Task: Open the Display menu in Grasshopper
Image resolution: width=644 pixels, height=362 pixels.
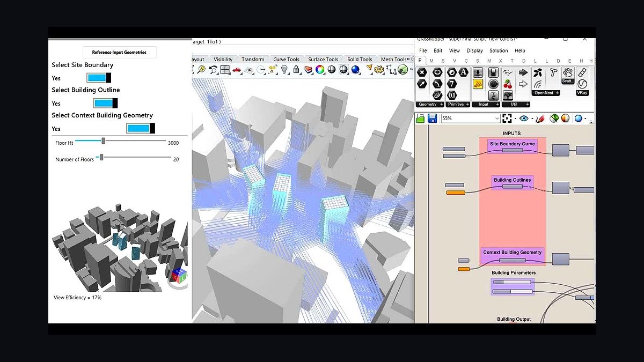Action: pos(474,50)
